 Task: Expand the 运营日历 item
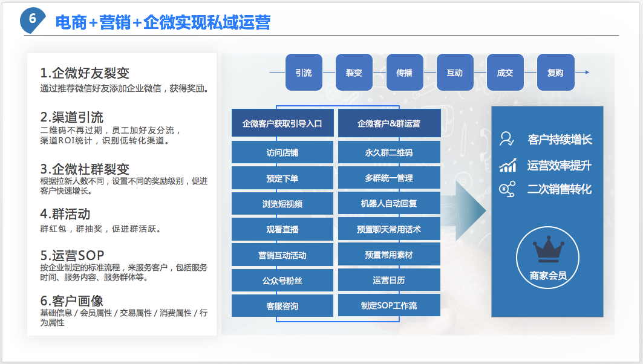(x=390, y=280)
